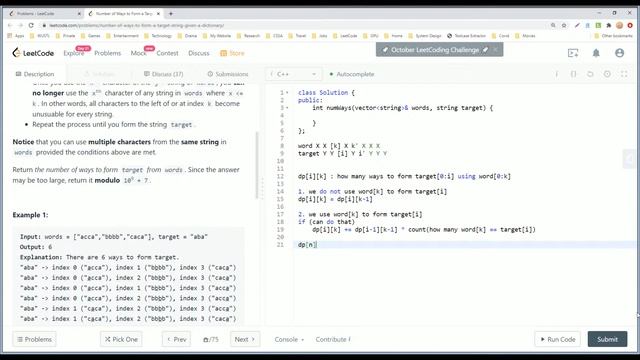Click code line 21 containing dp[n]

(465, 245)
